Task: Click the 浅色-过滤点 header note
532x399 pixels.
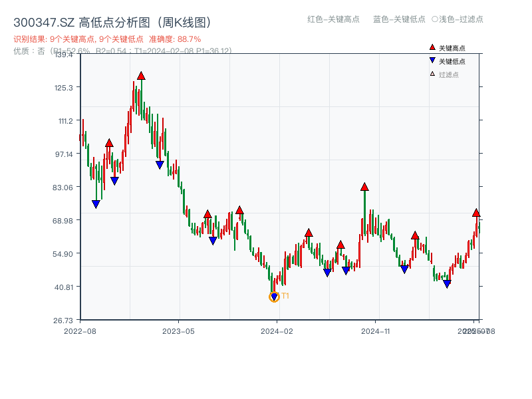Action: [x=458, y=19]
